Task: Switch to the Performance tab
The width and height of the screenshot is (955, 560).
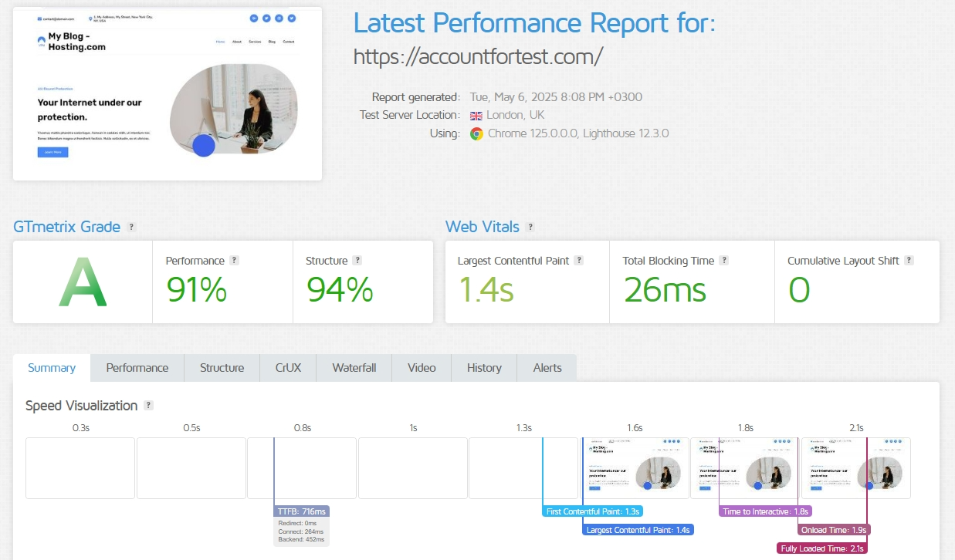Action: coord(137,368)
